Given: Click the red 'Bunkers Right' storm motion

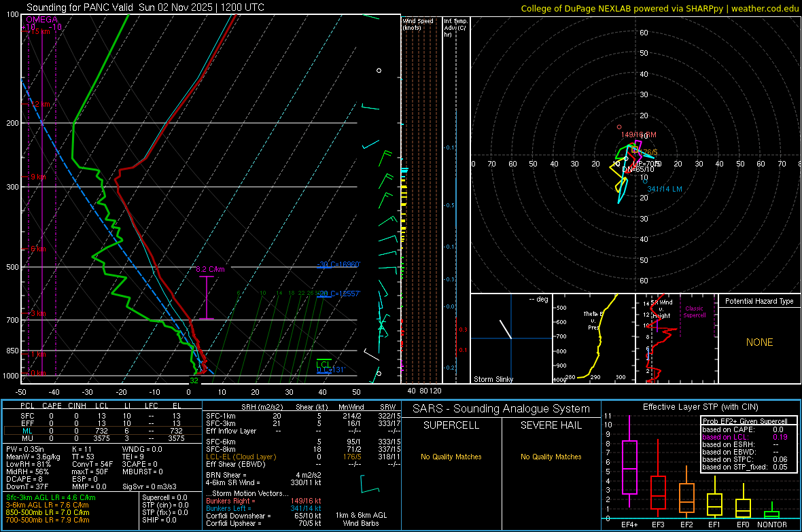Looking at the screenshot, I should [264, 501].
